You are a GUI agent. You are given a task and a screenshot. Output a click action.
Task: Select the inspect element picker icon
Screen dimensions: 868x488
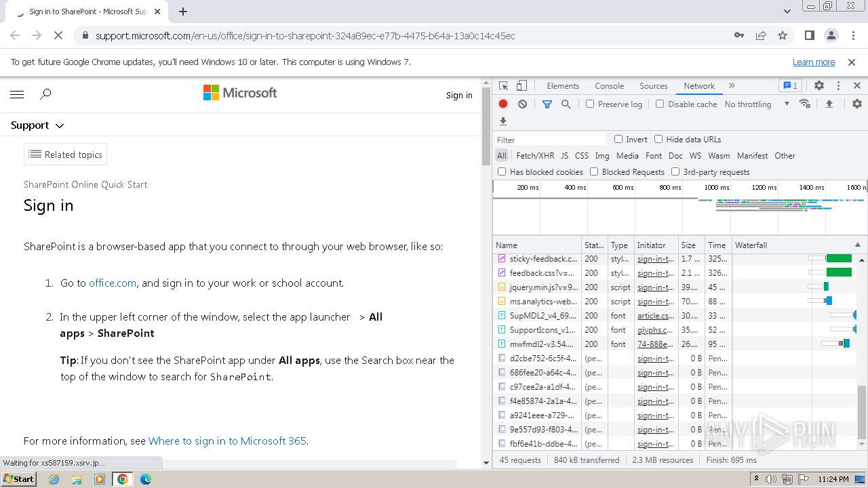pos(503,86)
